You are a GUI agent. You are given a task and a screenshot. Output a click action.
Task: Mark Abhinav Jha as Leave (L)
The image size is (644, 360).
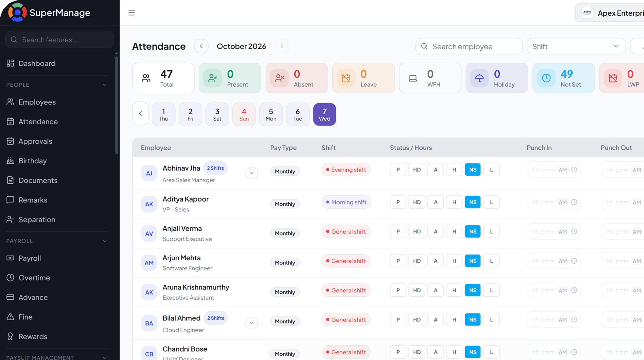pos(491,170)
